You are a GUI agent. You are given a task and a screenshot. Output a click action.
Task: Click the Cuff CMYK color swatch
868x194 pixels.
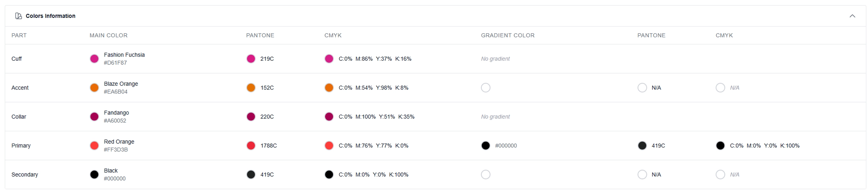coord(329,59)
